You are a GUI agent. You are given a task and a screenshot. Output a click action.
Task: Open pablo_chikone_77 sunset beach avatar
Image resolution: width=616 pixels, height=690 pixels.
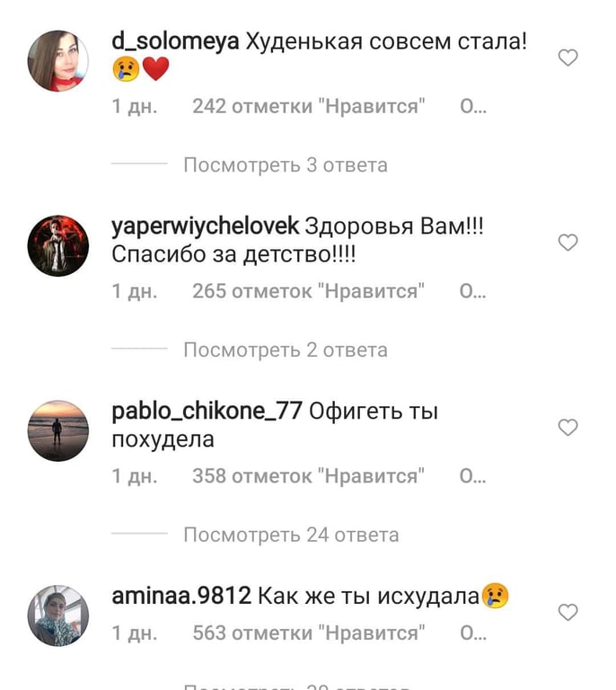[58, 430]
